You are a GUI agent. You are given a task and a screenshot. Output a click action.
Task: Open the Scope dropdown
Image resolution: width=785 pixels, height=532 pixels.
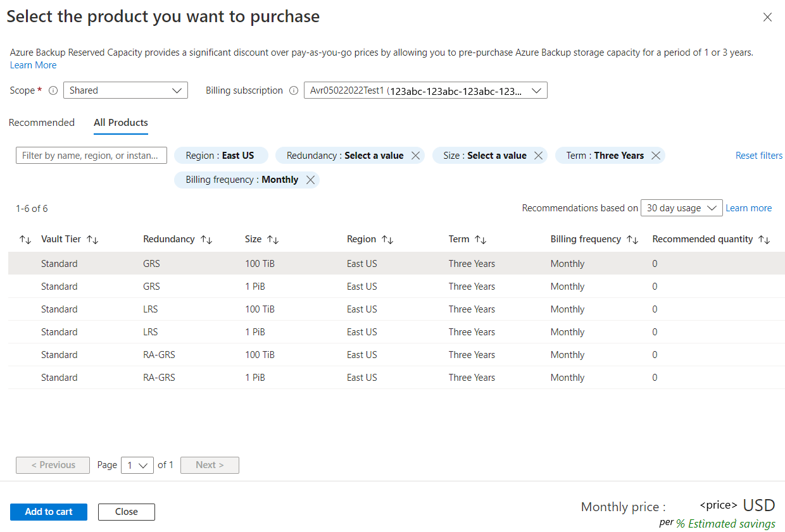click(126, 90)
